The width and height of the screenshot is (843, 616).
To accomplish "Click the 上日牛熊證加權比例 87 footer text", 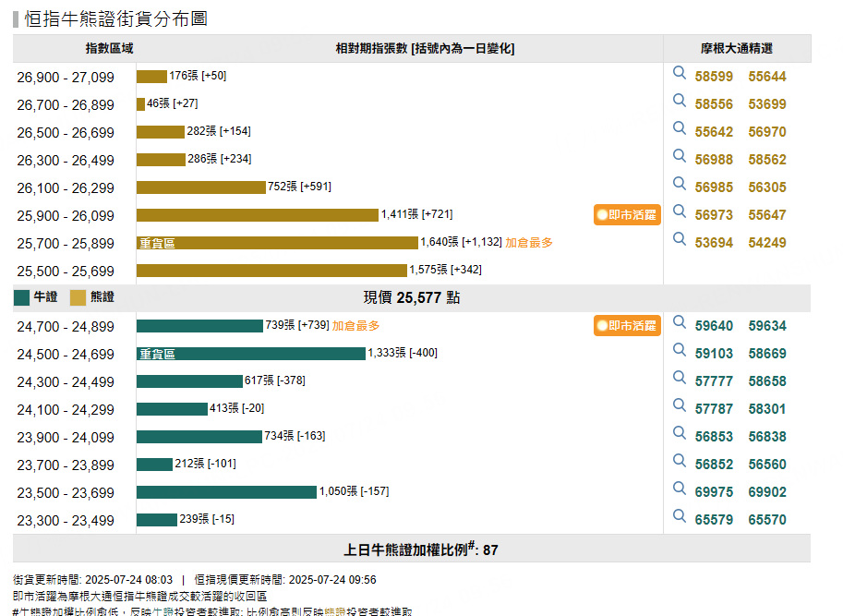I will click(x=421, y=550).
